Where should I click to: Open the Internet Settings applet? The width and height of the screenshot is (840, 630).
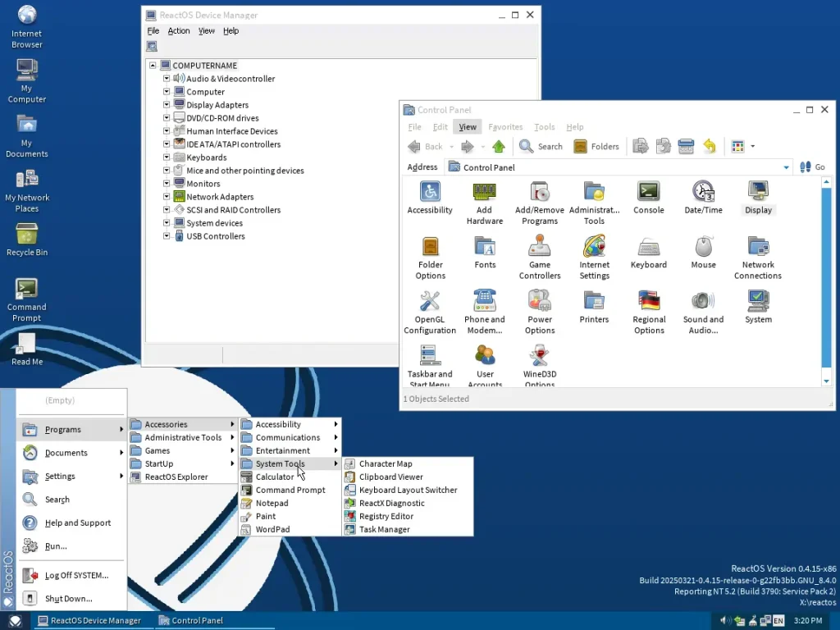tap(594, 258)
